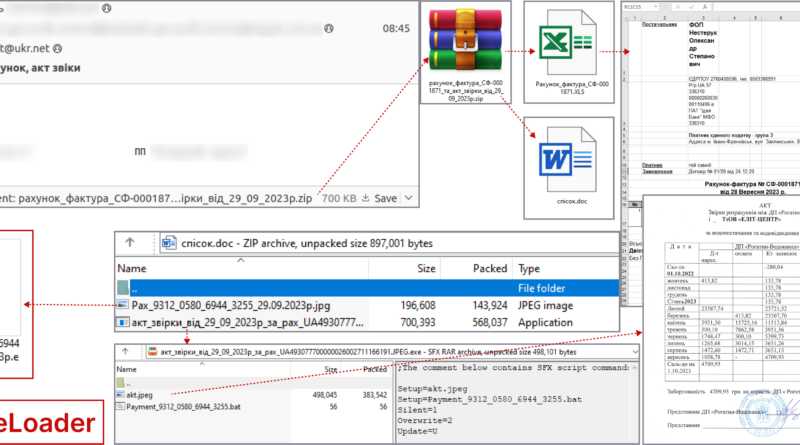Screen dimensions: 800x445
Task: Click the Excel formula bar input area
Action: click(x=757, y=7)
